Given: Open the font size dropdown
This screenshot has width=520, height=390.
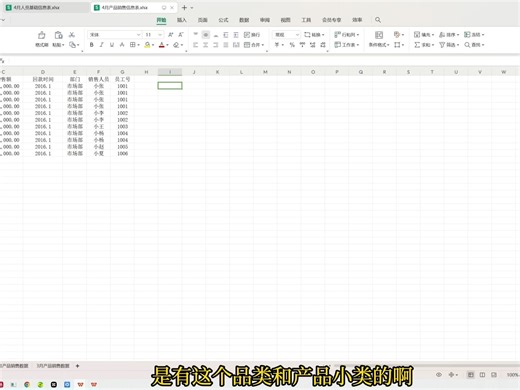Looking at the screenshot, I should pos(160,35).
